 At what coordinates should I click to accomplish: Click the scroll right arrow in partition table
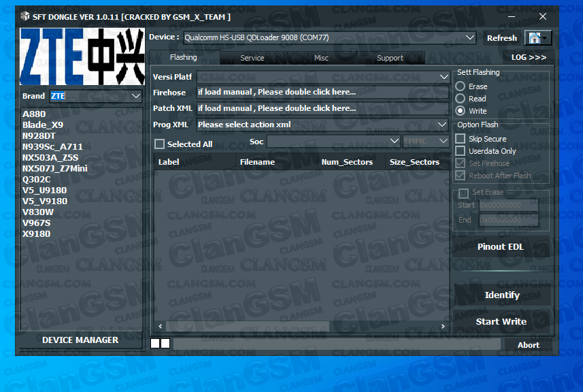tap(443, 327)
